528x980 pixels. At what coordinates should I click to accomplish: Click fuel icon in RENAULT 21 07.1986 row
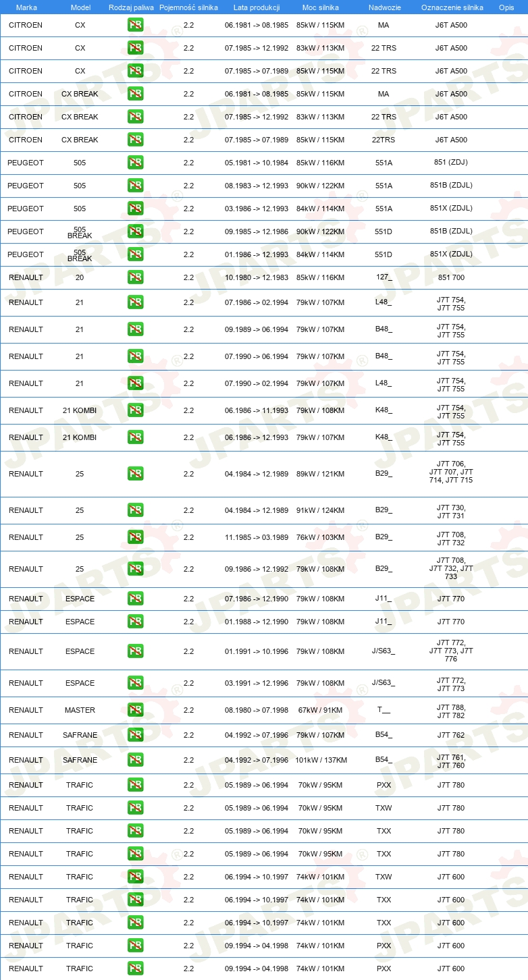(x=135, y=302)
